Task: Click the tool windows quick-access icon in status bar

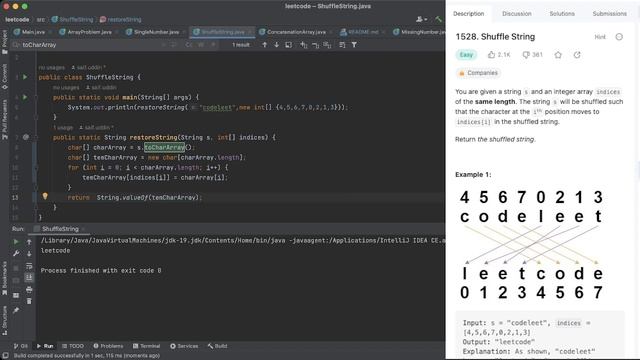Action: (x=5, y=356)
